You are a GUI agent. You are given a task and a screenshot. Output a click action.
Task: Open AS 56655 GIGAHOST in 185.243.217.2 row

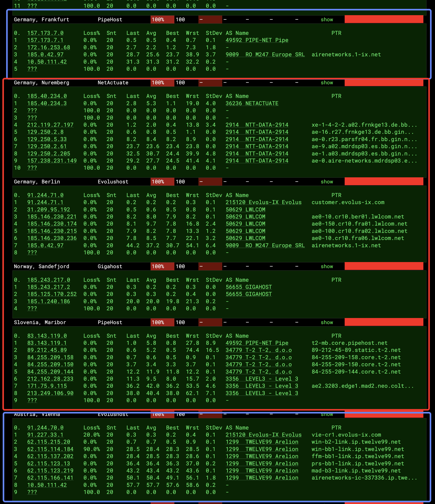[x=249, y=287]
